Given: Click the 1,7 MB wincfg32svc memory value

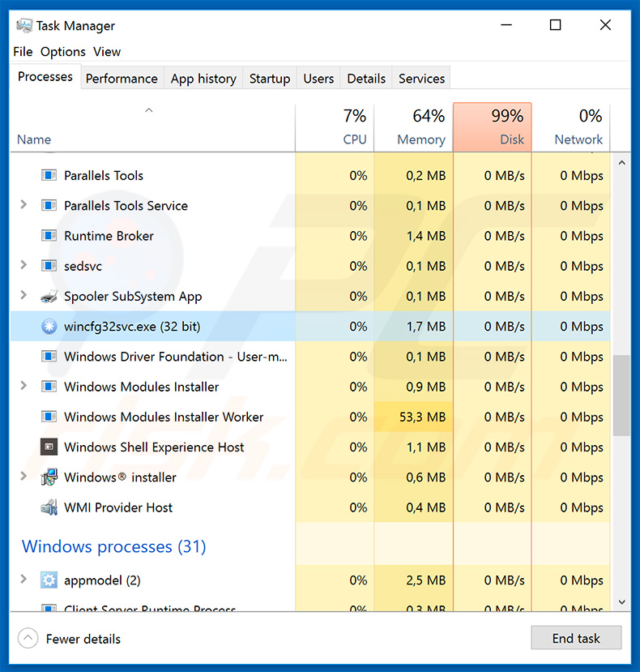Looking at the screenshot, I should (x=426, y=327).
